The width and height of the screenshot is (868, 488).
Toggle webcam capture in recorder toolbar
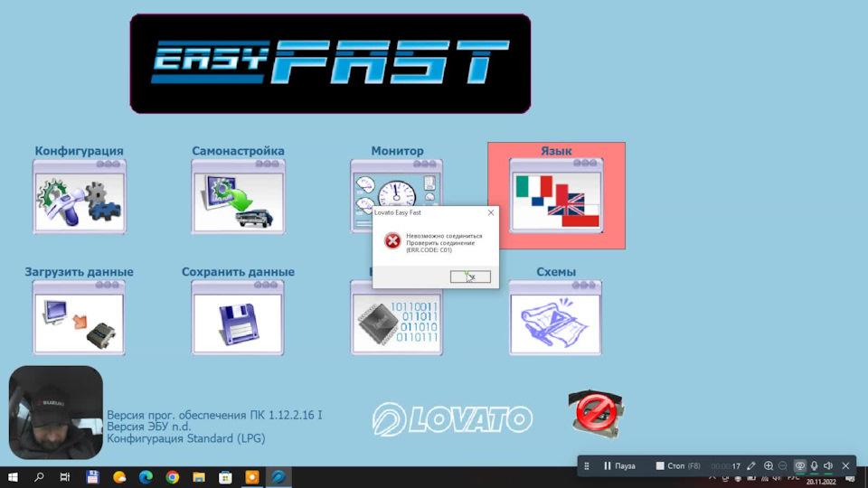coord(800,466)
